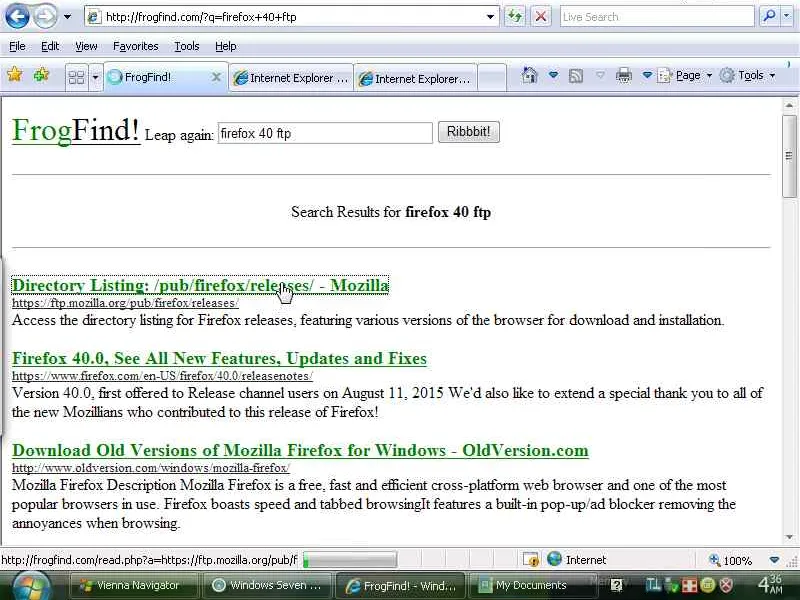Open the recent pages dropdown beside Forward

point(67,17)
